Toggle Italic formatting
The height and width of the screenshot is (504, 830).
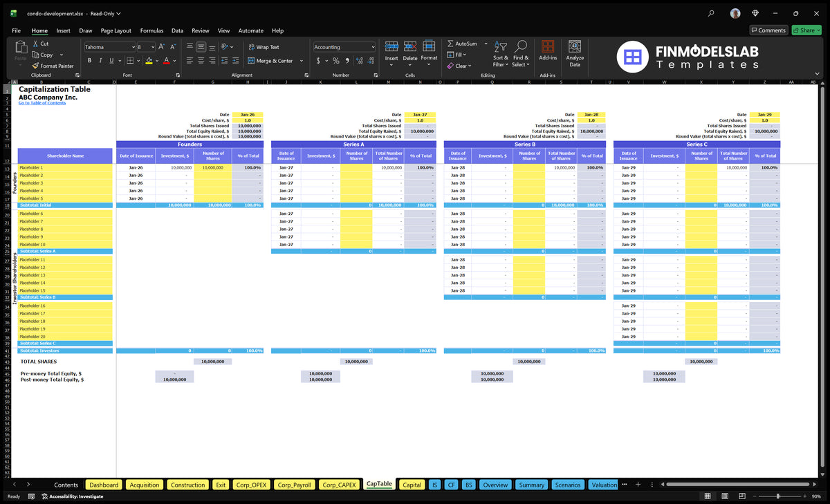(x=100, y=61)
